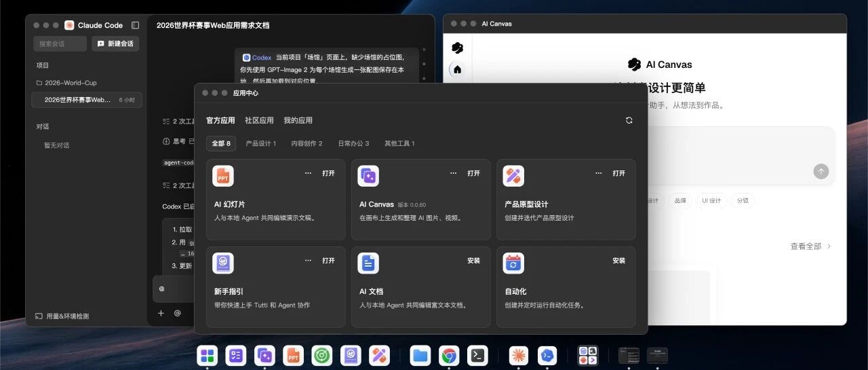Open the pencil prototype design icon in dock

pyautogui.click(x=380, y=355)
